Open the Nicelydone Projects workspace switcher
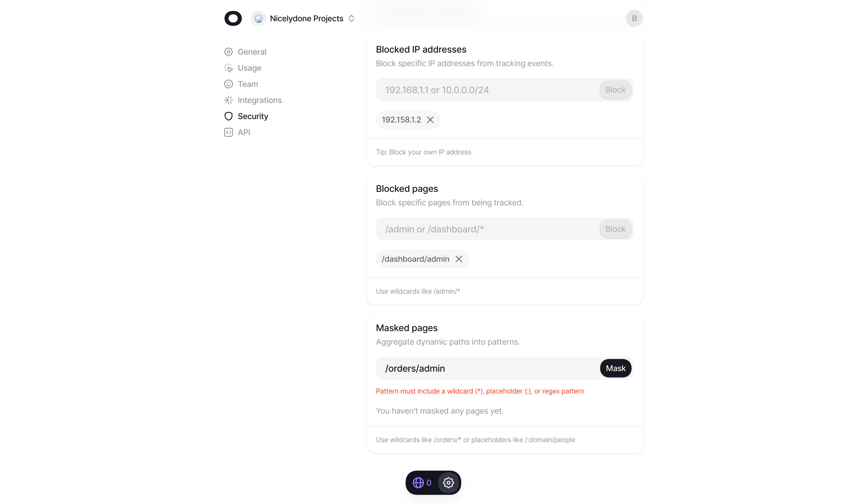The width and height of the screenshot is (867, 504). pos(303,18)
